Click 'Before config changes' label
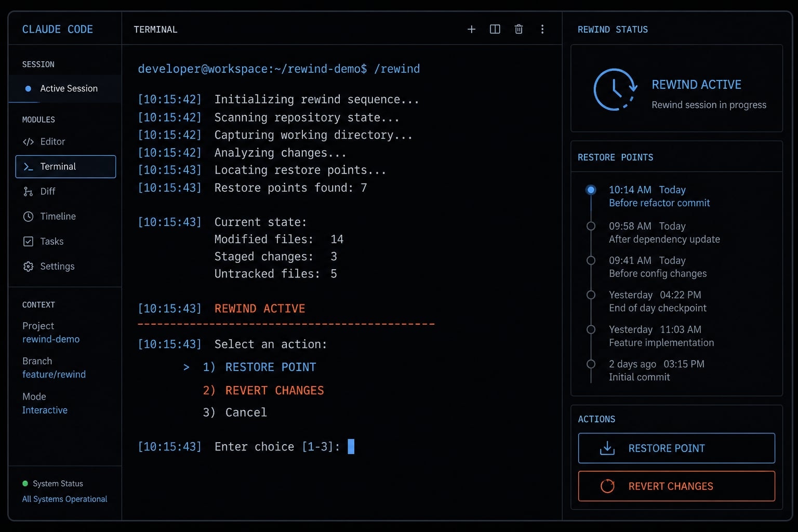The height and width of the screenshot is (532, 798). [658, 274]
